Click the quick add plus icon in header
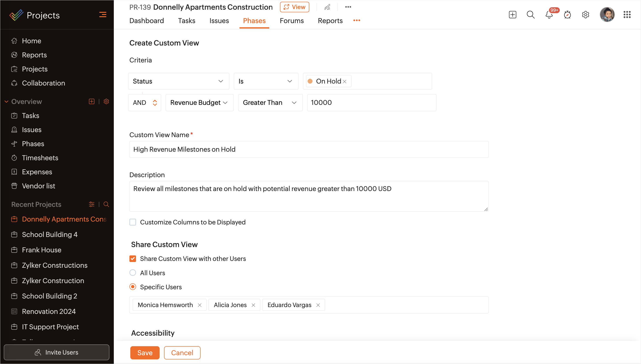This screenshot has width=641, height=364. pyautogui.click(x=512, y=15)
